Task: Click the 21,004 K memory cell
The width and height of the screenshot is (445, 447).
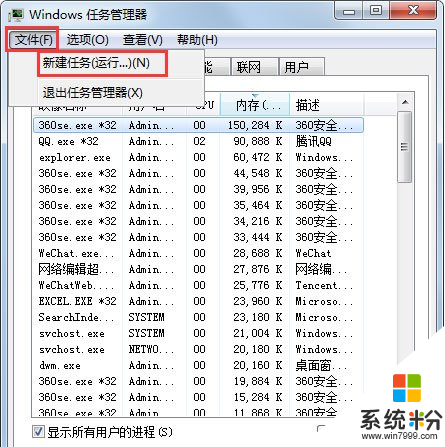Action: click(x=258, y=333)
